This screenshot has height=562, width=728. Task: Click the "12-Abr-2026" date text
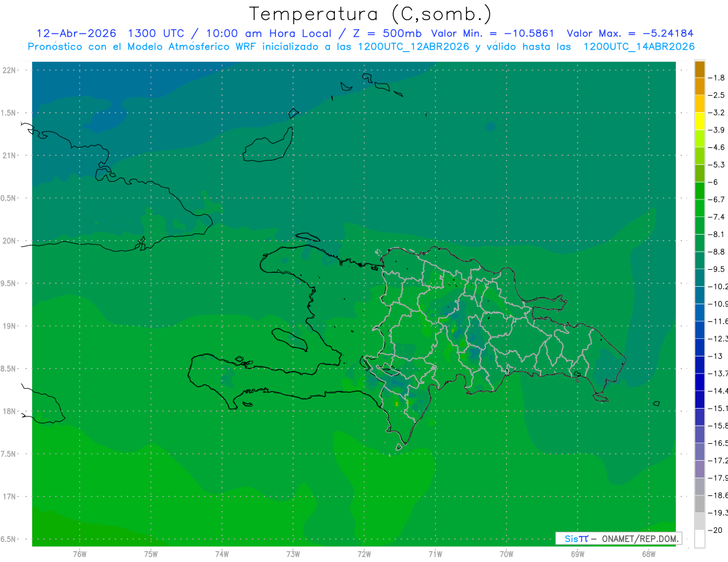point(76,34)
